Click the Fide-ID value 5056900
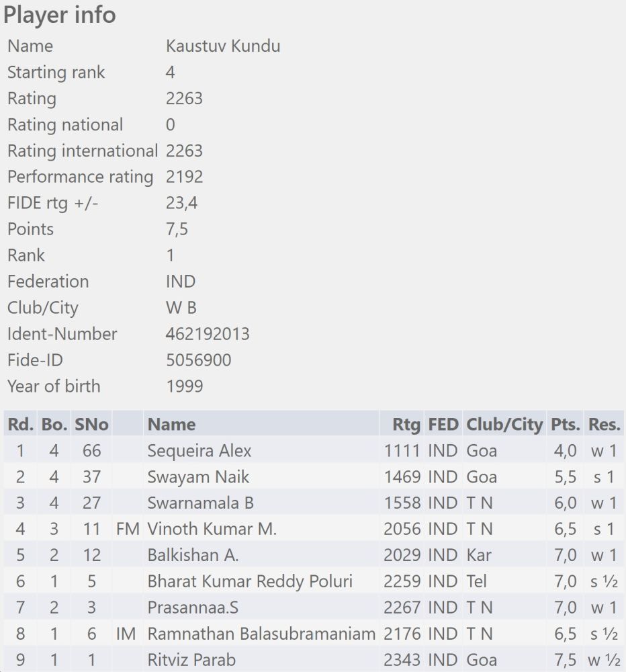Screen dimensions: 626x672 click(198, 360)
